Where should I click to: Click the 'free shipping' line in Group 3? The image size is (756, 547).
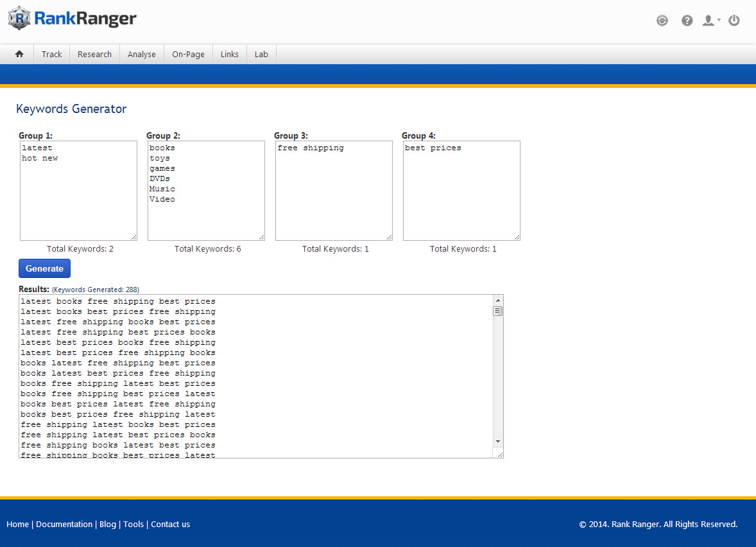[311, 148]
